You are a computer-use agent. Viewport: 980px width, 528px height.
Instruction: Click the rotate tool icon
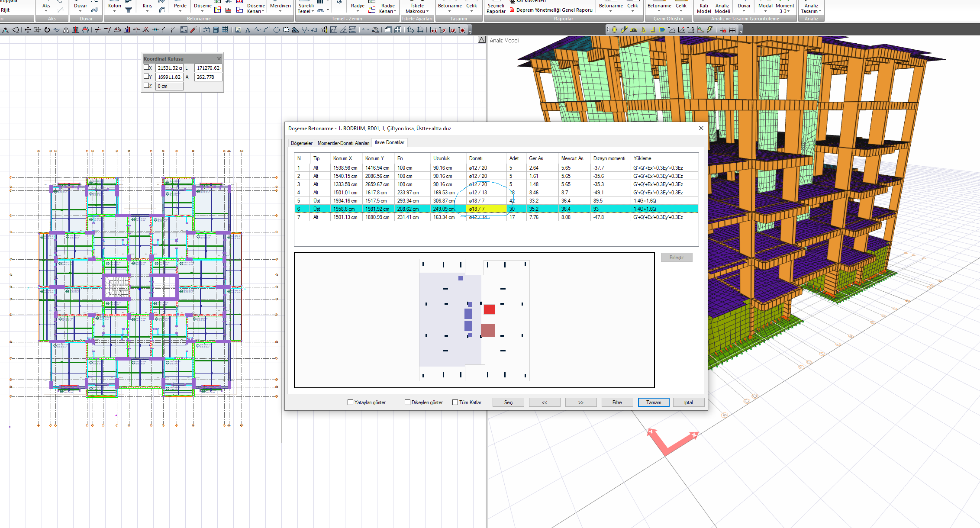[x=47, y=30]
